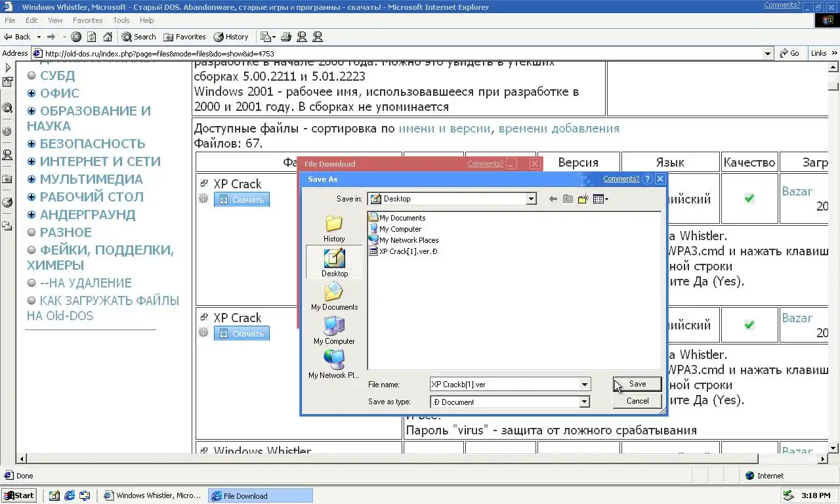Expand the МУЛЬТИМЕДИА category plus icon
Viewport: 840px width, 504px height.
[x=31, y=179]
